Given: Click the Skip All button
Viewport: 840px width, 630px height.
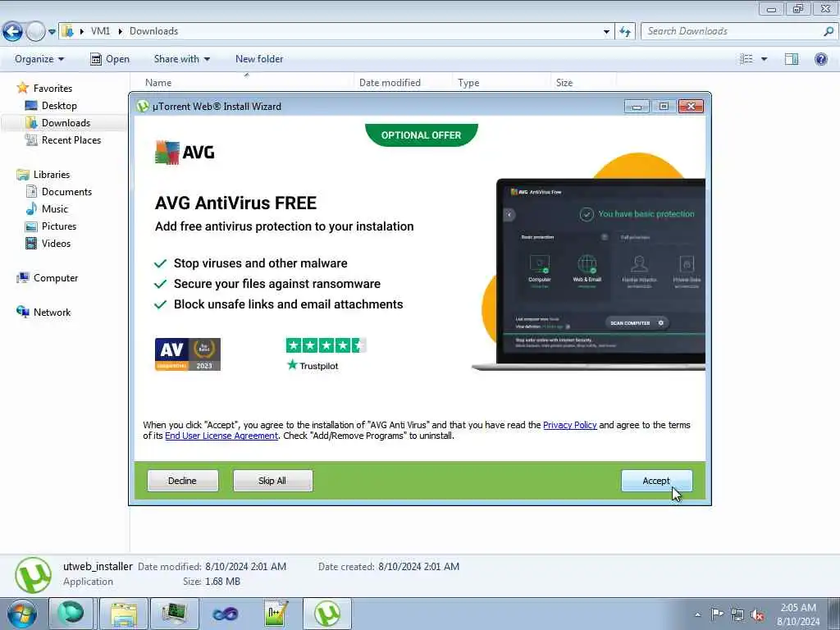Looking at the screenshot, I should point(272,481).
